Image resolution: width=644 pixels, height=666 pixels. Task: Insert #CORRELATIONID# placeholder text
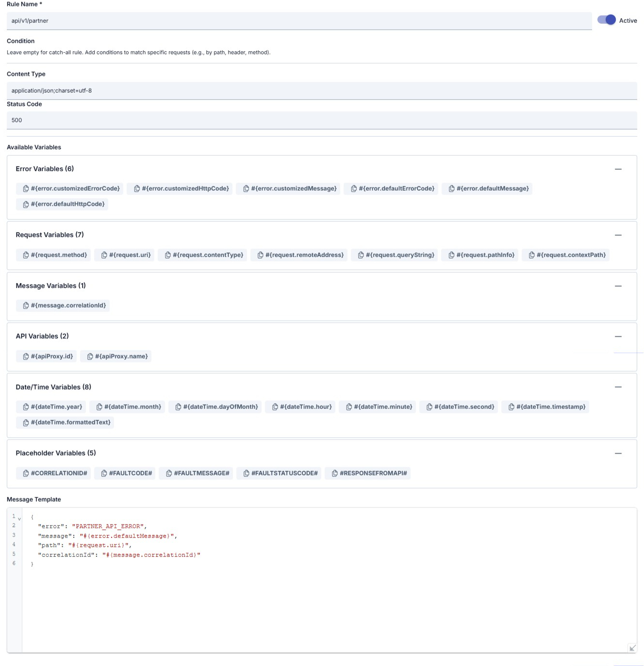pyautogui.click(x=59, y=473)
